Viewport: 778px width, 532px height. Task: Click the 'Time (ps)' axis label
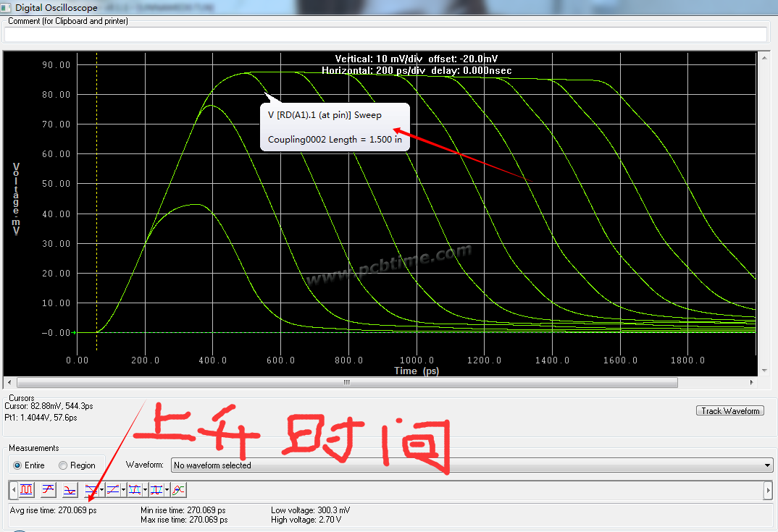(417, 371)
